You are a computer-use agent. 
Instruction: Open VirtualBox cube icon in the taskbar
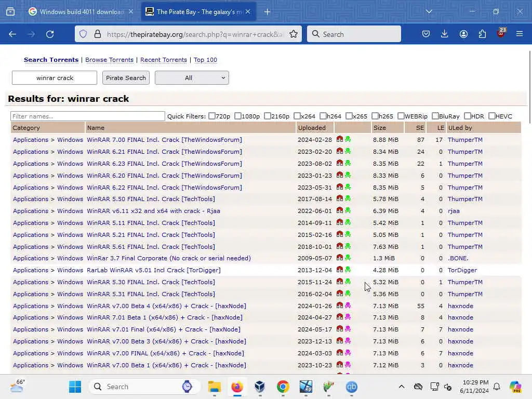click(260, 387)
